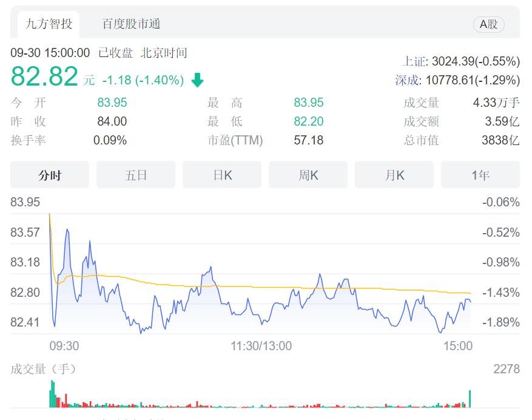Click the green down arrow price indicator
This screenshot has width=532, height=420.
tap(197, 80)
